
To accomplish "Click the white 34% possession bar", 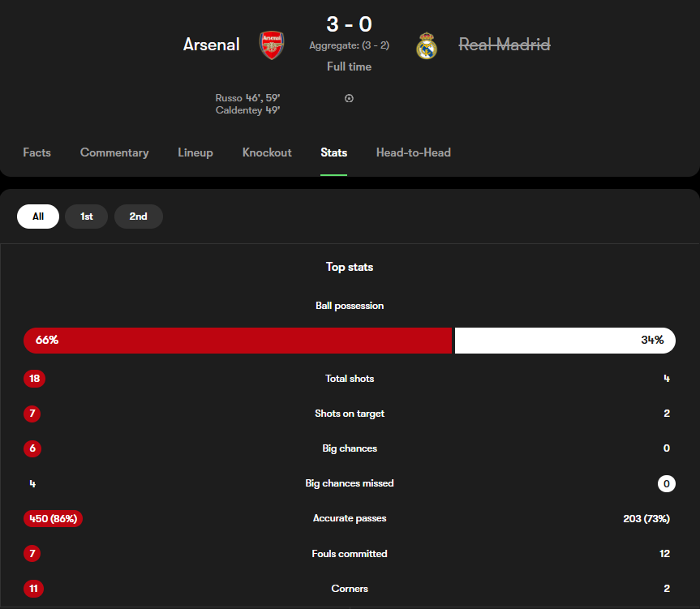I will tap(565, 341).
